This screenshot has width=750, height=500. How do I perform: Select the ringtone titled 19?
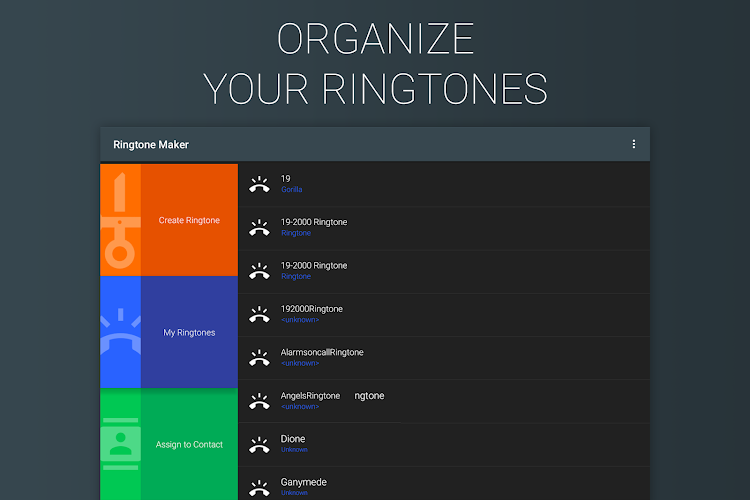click(x=286, y=178)
